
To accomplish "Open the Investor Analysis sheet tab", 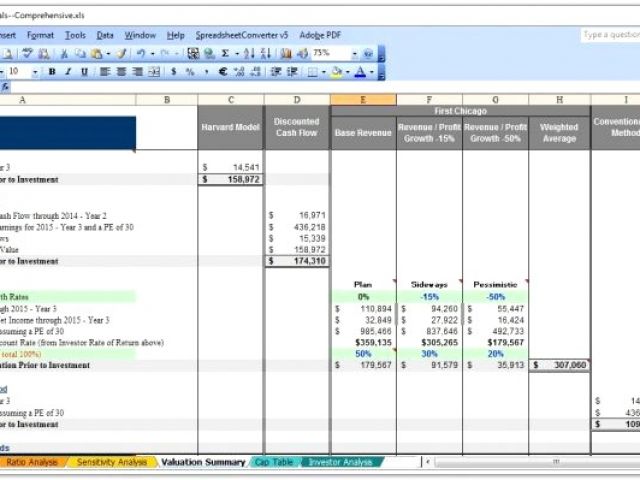I will pos(341,462).
